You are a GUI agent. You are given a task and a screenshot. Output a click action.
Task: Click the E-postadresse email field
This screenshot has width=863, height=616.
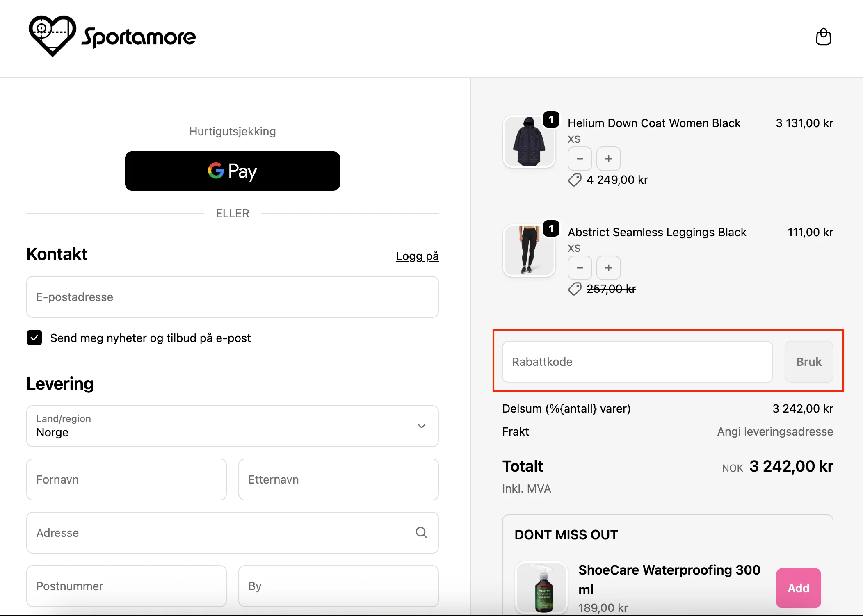pos(232,297)
